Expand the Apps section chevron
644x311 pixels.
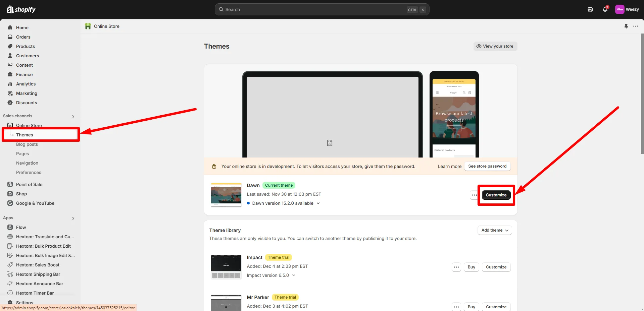tap(73, 219)
